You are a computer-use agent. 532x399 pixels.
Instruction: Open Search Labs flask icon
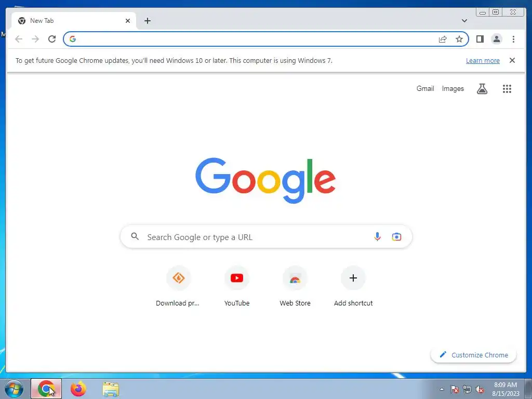482,88
